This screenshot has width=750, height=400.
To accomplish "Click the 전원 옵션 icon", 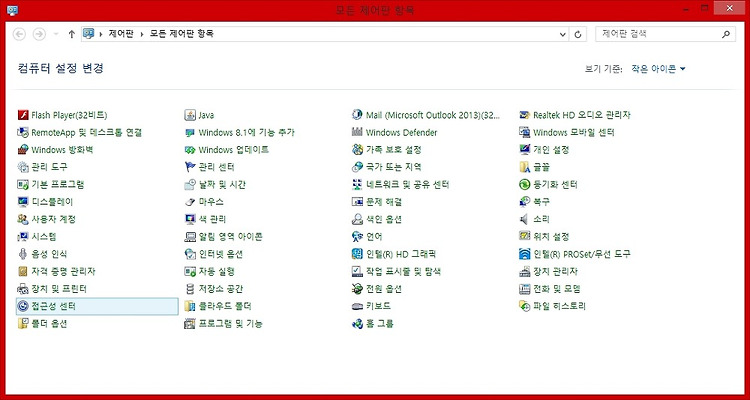I will [357, 289].
